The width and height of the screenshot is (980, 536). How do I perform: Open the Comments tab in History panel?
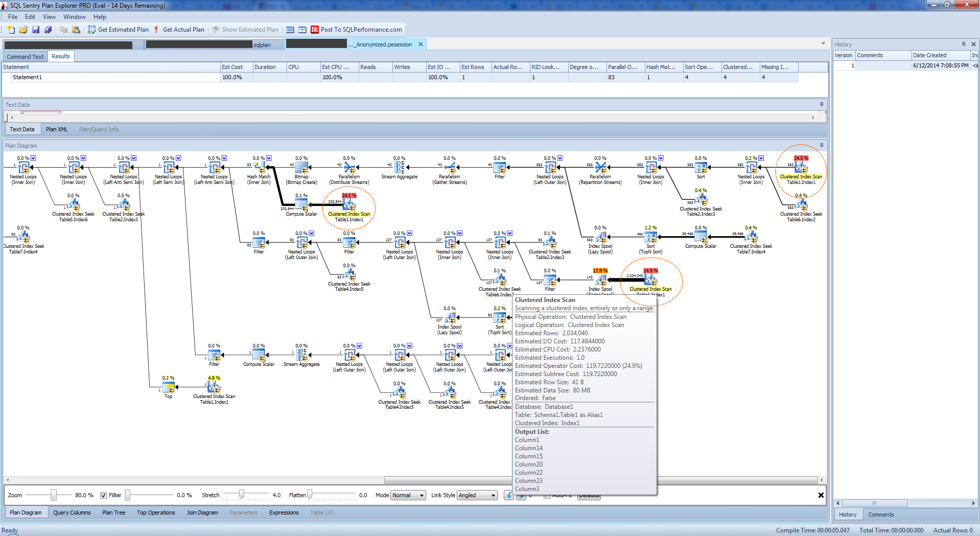point(881,515)
